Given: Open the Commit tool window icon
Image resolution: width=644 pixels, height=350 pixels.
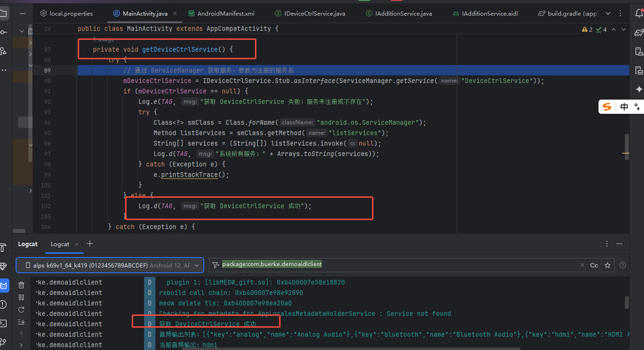Looking at the screenshot, I should (x=3, y=32).
